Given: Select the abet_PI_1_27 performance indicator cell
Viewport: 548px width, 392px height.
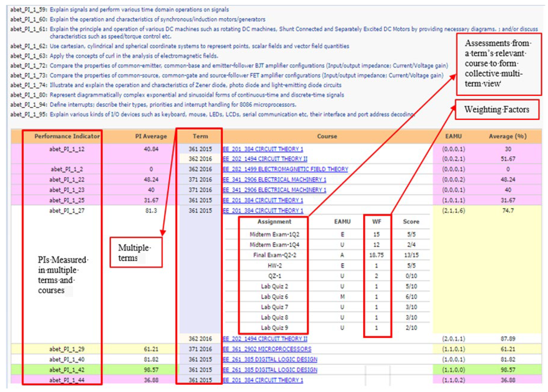Looking at the screenshot, I should 67,211.
